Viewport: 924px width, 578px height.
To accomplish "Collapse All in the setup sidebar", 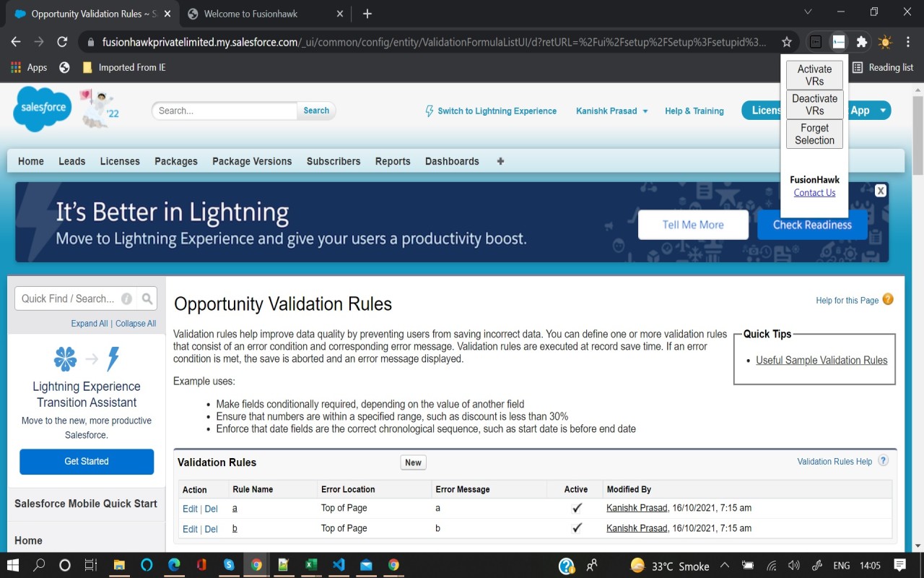I will pos(136,324).
